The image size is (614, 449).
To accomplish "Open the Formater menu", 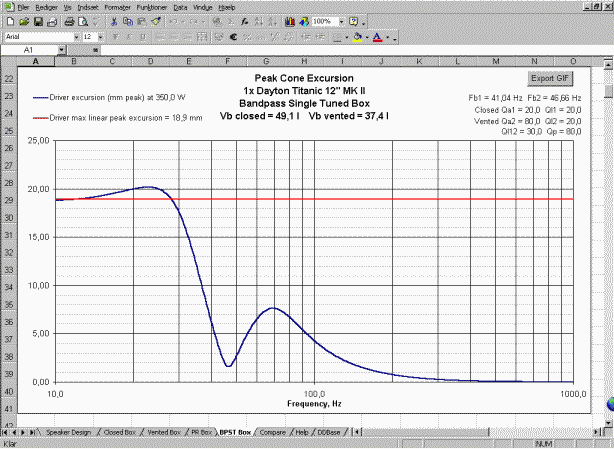I will (116, 6).
